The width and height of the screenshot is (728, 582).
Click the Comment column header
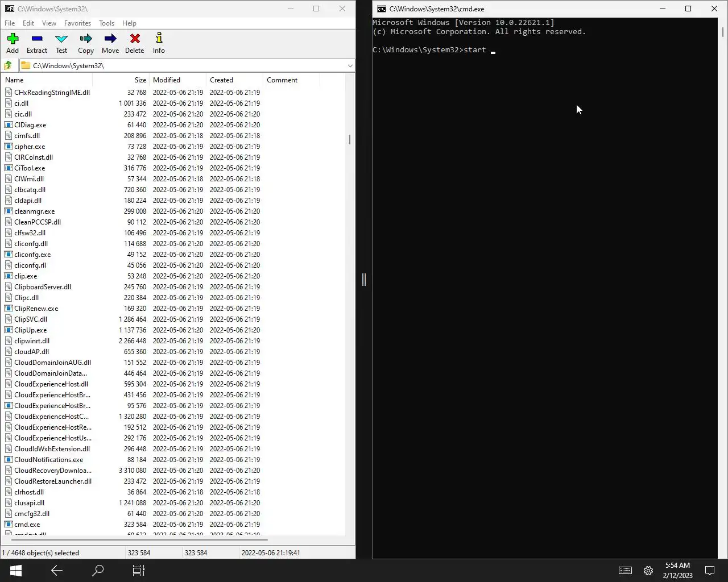291,80
